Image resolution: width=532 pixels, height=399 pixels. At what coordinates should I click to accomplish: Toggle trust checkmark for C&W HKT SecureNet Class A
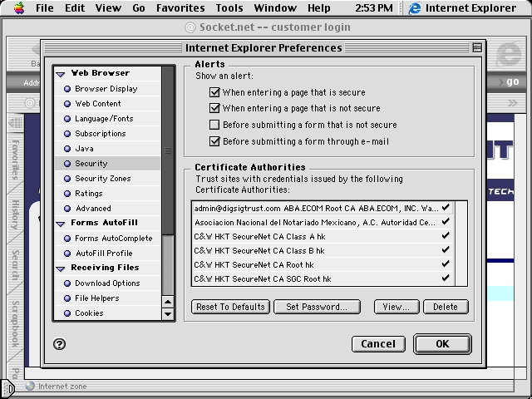point(446,235)
